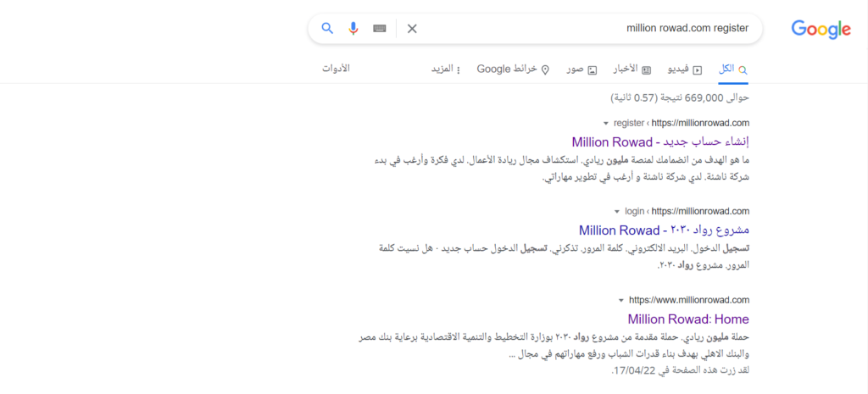Start voice search with microphone icon
The height and width of the screenshot is (394, 868).
353,28
